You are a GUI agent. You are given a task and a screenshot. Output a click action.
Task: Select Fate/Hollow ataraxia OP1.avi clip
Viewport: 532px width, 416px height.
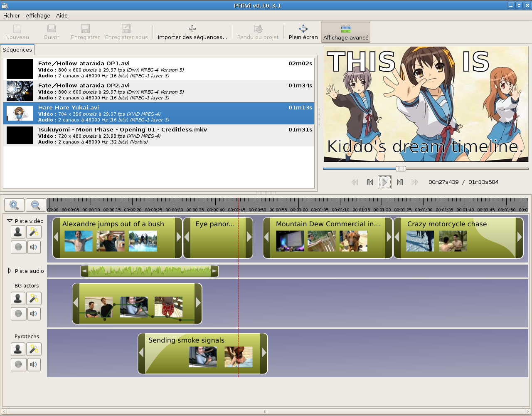[x=159, y=69]
